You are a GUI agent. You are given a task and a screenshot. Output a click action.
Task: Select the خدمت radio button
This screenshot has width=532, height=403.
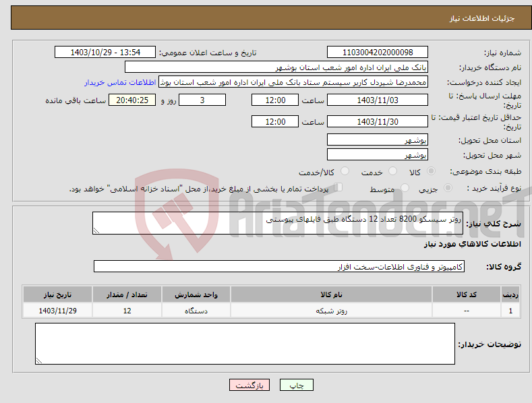point(392,171)
